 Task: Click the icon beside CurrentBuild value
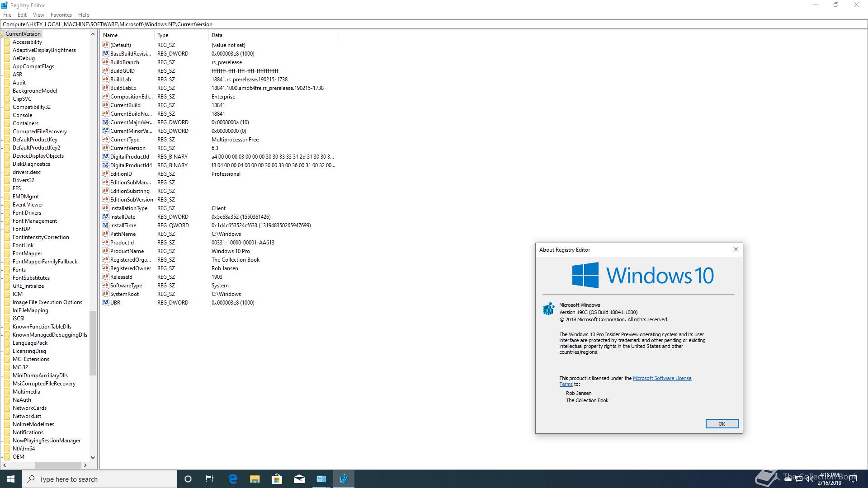tap(106, 105)
